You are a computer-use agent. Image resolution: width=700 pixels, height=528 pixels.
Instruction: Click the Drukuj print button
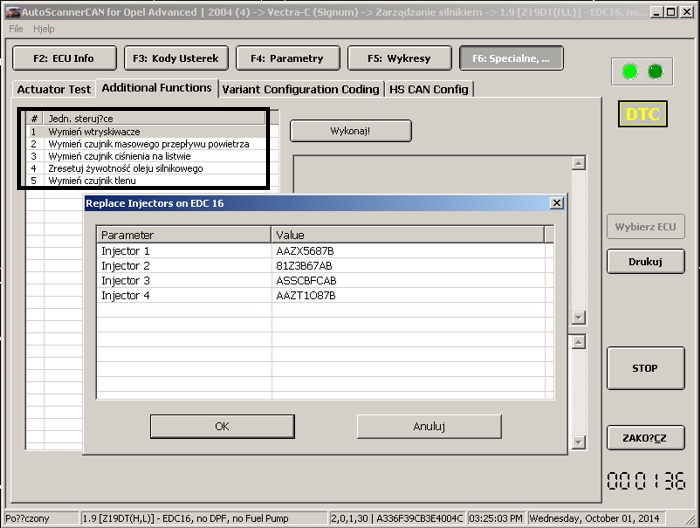click(x=645, y=262)
